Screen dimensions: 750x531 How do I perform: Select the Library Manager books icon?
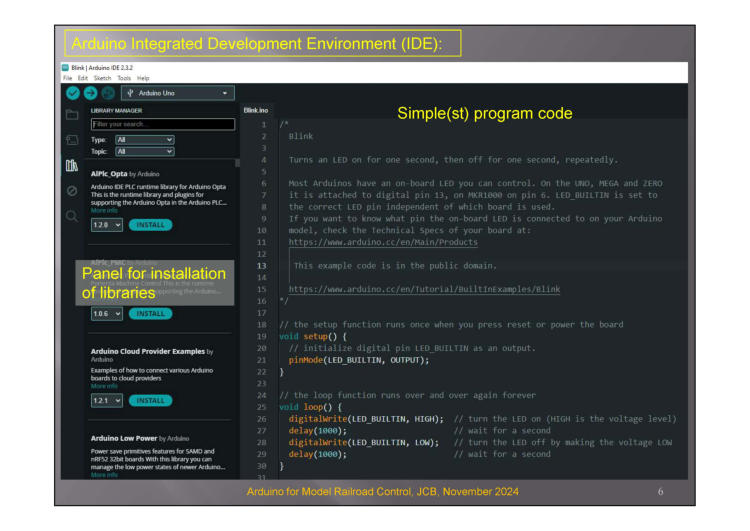pos(72,165)
